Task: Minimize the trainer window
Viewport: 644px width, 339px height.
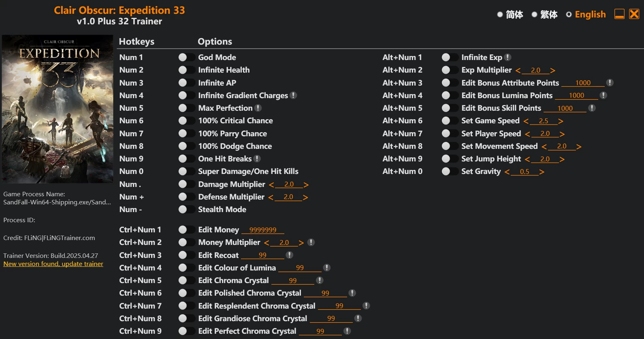Action: 619,14
